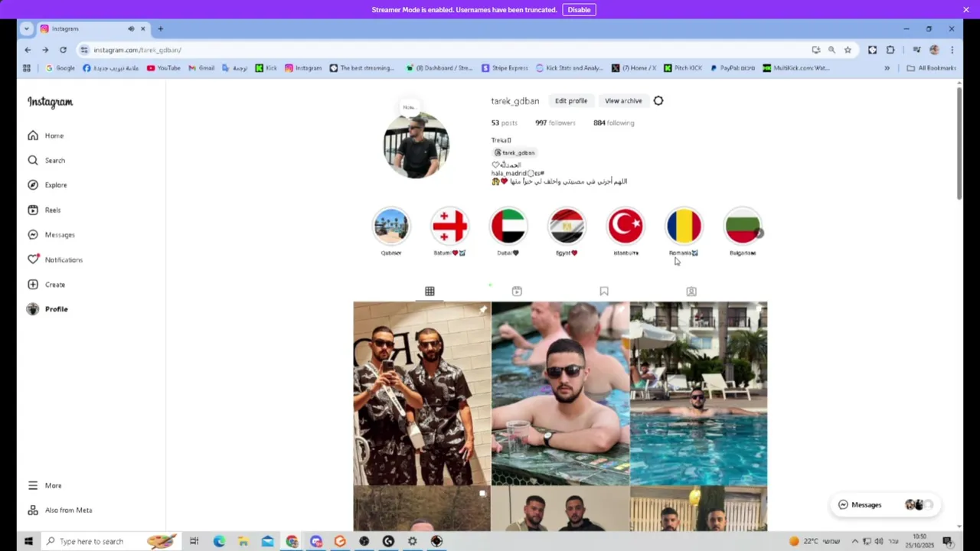This screenshot has height=551, width=980.
Task: Show hidden system tray icons
Action: pyautogui.click(x=855, y=541)
